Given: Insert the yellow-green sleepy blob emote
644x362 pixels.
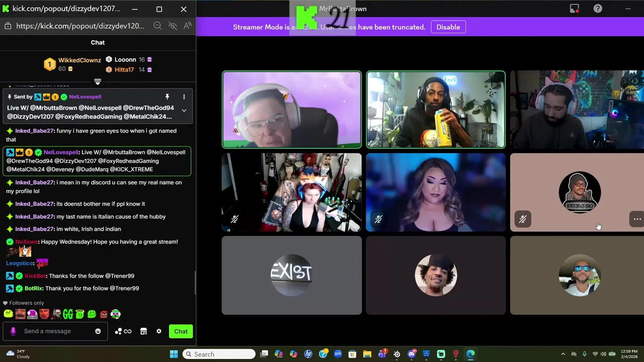Looking at the screenshot, I should coord(8,314).
